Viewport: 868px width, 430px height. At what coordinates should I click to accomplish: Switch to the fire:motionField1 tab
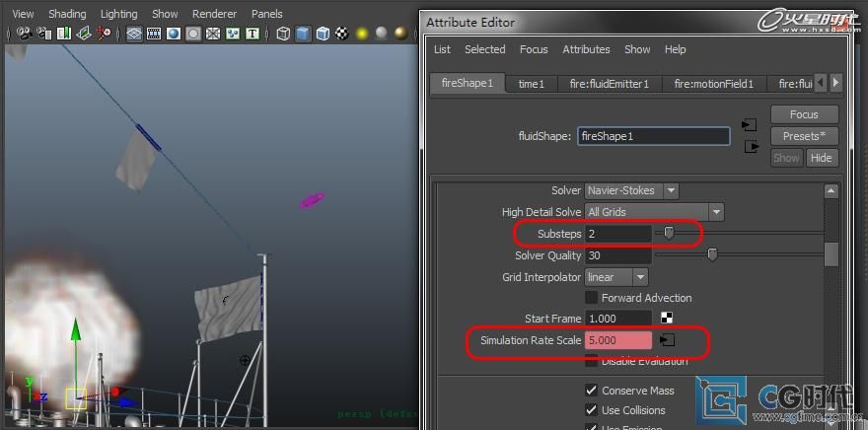point(713,84)
